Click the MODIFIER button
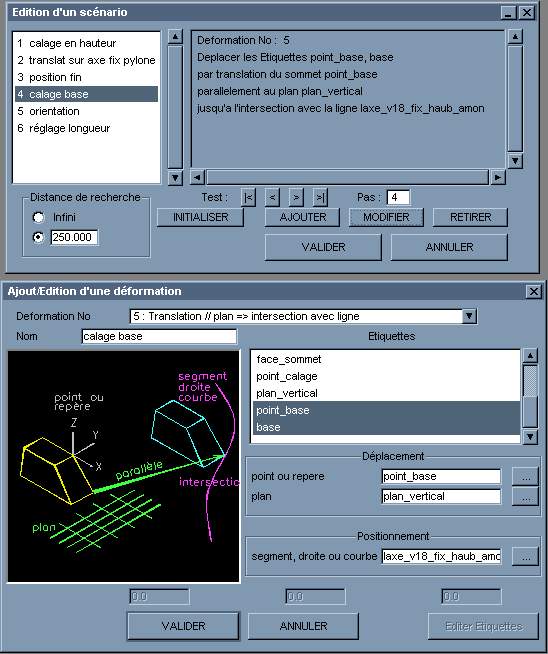The width and height of the screenshot is (548, 654). coord(386,217)
